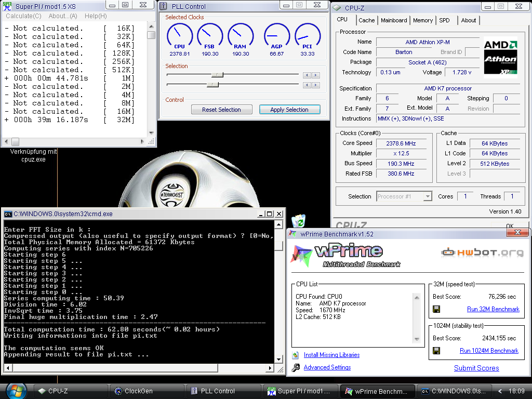Click the CPU-Z title bar icon
Screen dimensions: 532x399
[337, 7]
